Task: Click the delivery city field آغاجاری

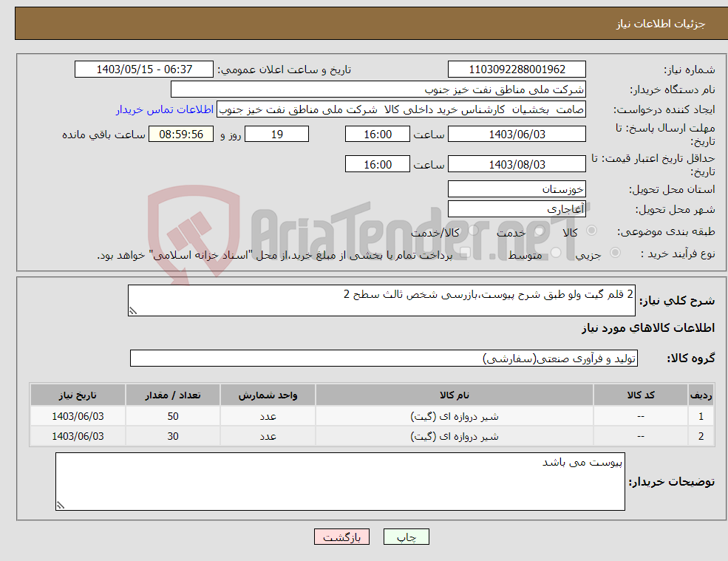Action: tap(517, 209)
